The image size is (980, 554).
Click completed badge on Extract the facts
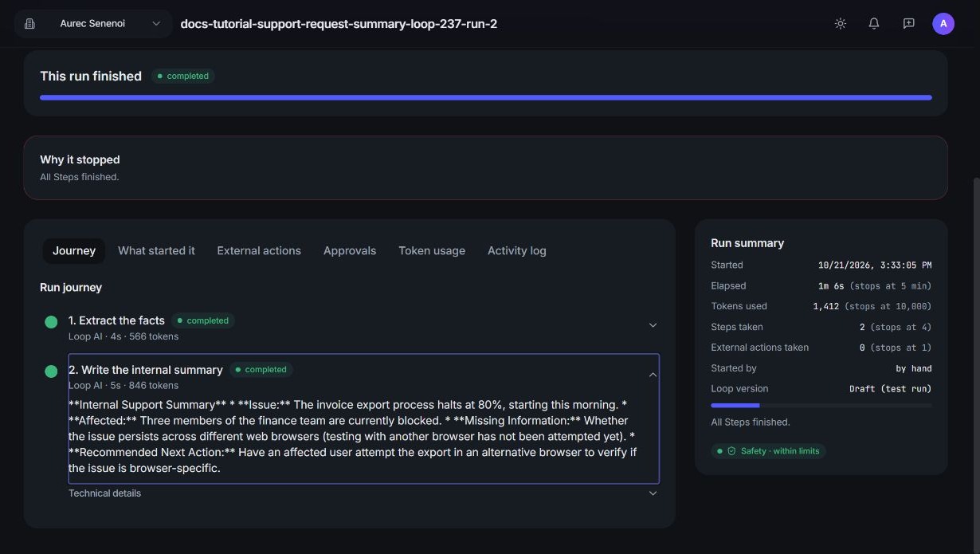(203, 320)
